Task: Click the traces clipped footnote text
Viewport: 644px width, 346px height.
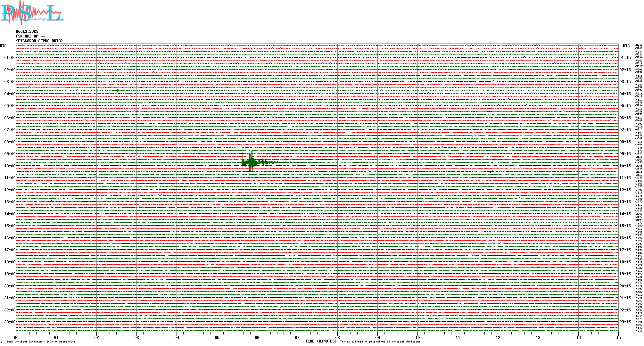Action: coord(380,342)
